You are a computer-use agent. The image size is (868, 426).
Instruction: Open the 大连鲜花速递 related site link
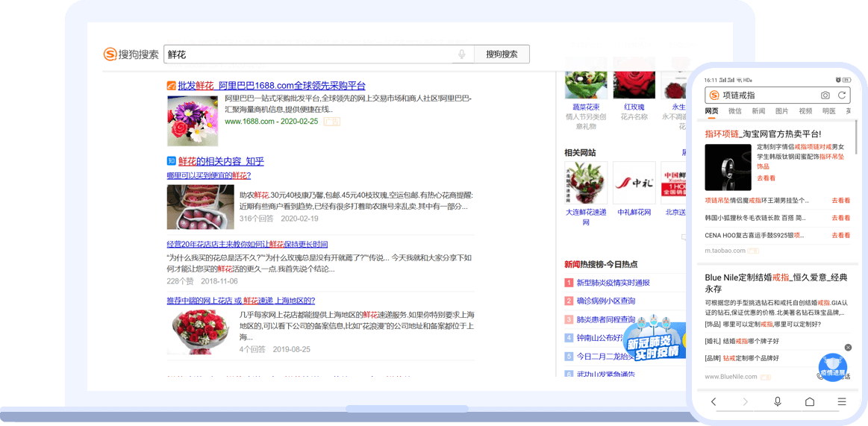pos(586,217)
